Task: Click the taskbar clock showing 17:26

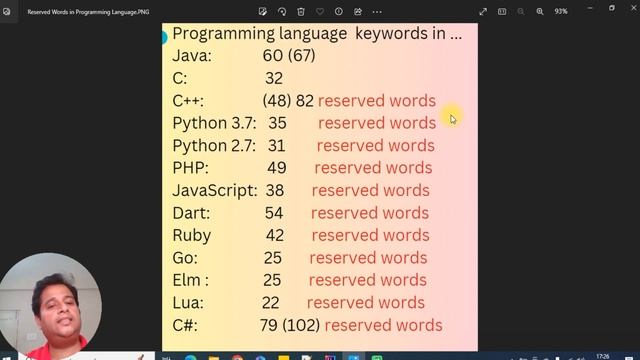Action: point(602,357)
